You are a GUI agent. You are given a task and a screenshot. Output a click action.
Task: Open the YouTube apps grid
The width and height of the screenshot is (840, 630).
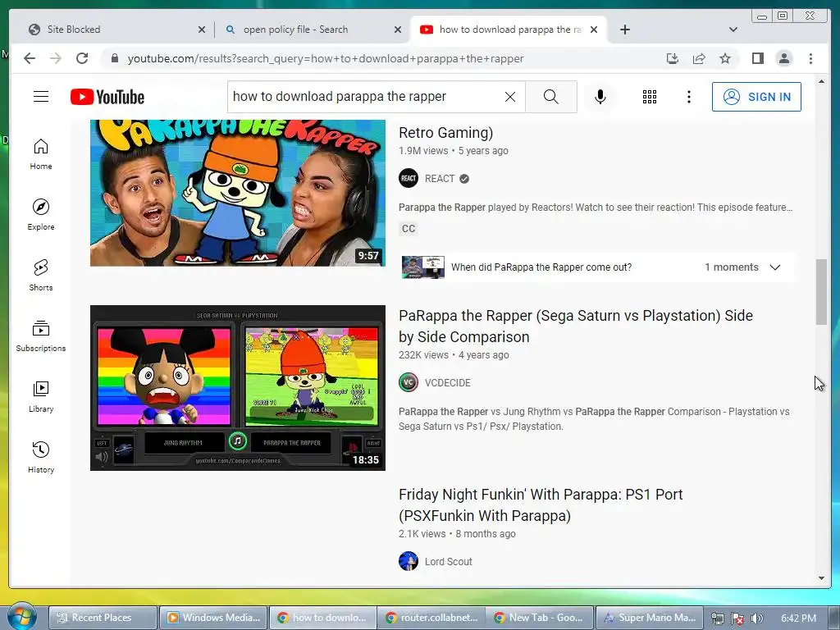[x=650, y=97]
